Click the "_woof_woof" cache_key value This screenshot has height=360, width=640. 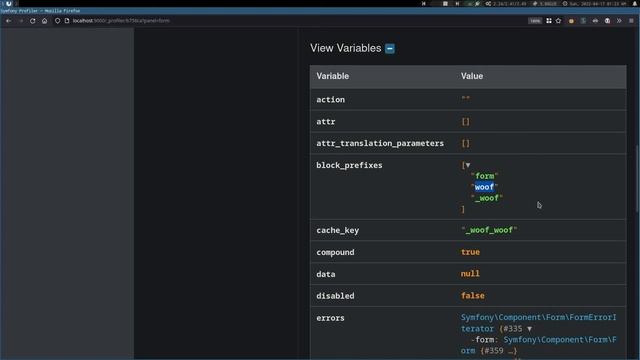489,230
